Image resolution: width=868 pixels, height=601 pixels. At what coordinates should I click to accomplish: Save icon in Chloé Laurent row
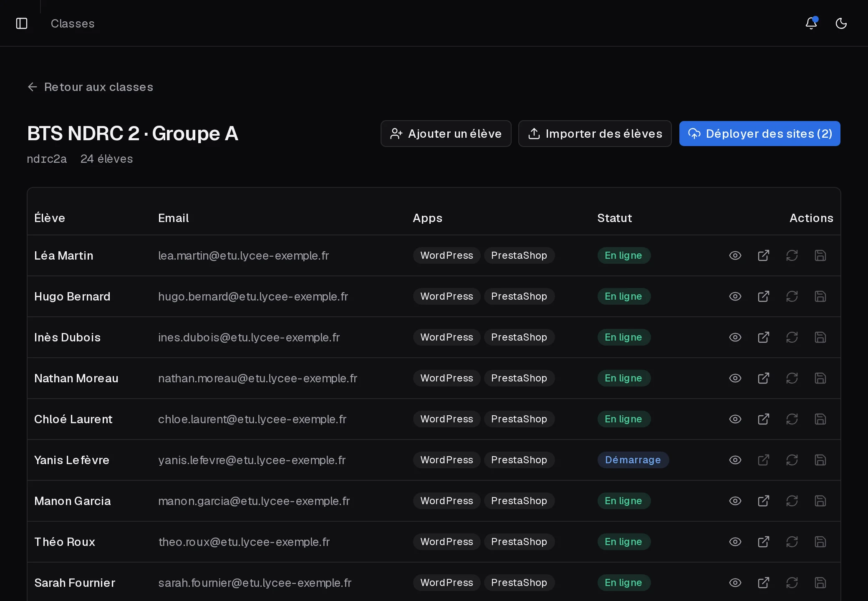pyautogui.click(x=820, y=419)
